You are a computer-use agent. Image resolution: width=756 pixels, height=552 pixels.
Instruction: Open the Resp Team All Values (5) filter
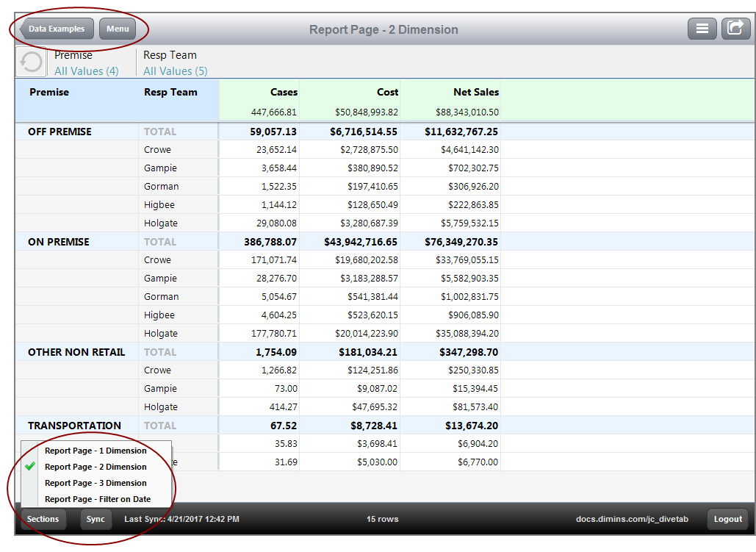click(x=175, y=71)
